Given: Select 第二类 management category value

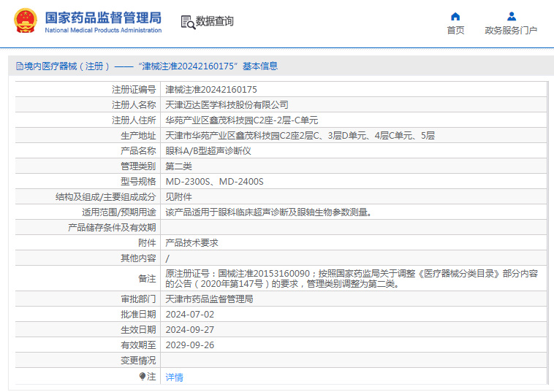Looking at the screenshot, I should (x=179, y=166).
